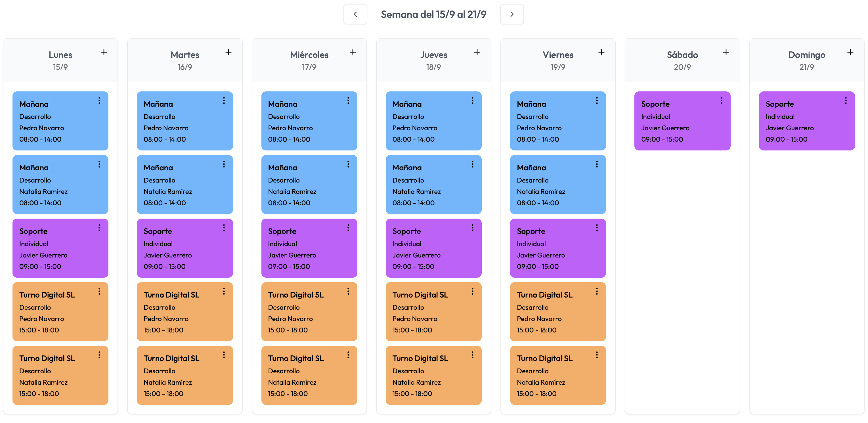This screenshot has width=868, height=423.
Task: Navigate to the next week
Action: click(x=511, y=14)
